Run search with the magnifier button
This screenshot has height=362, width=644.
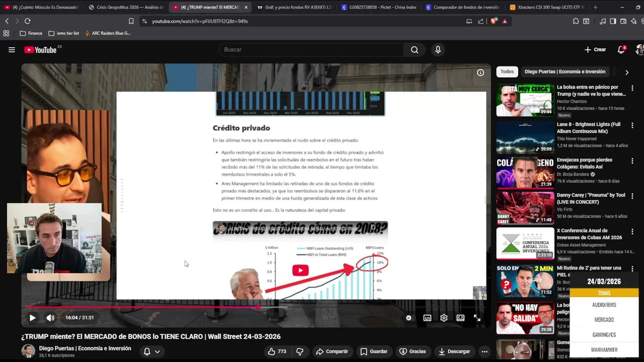pos(414,50)
